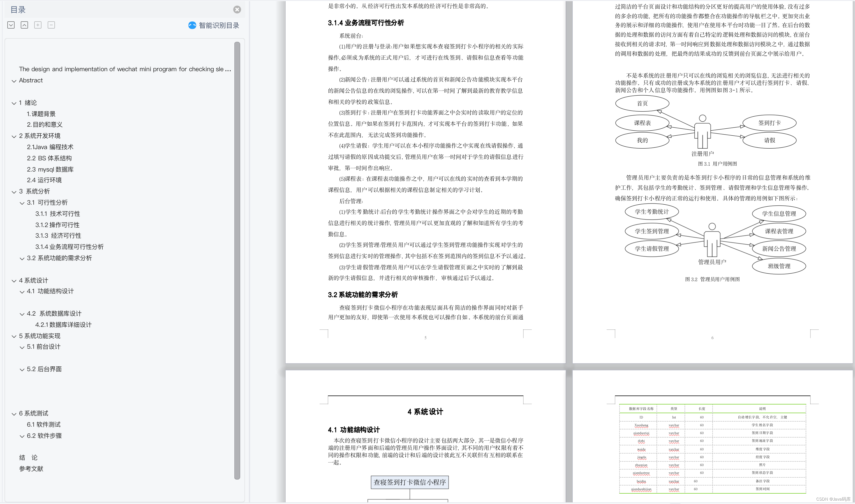Screen dimensions: 855x504
Task: Collapse the Abstract outline entry
Action: (14, 81)
